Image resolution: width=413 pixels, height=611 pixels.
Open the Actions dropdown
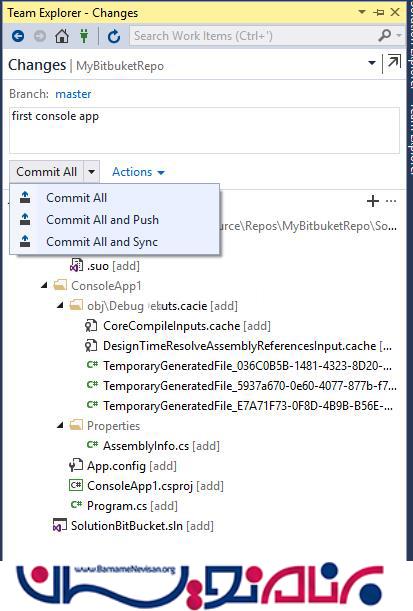click(x=138, y=172)
